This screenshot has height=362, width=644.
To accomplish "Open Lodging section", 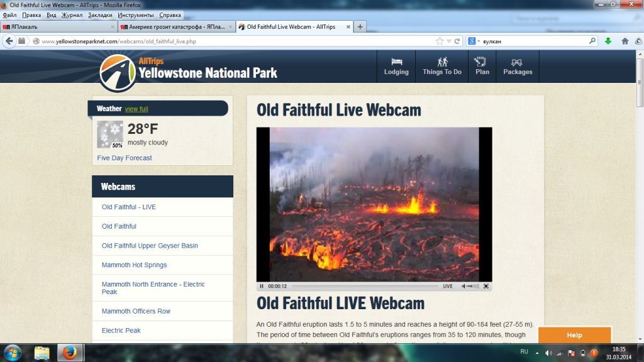I will click(x=396, y=67).
